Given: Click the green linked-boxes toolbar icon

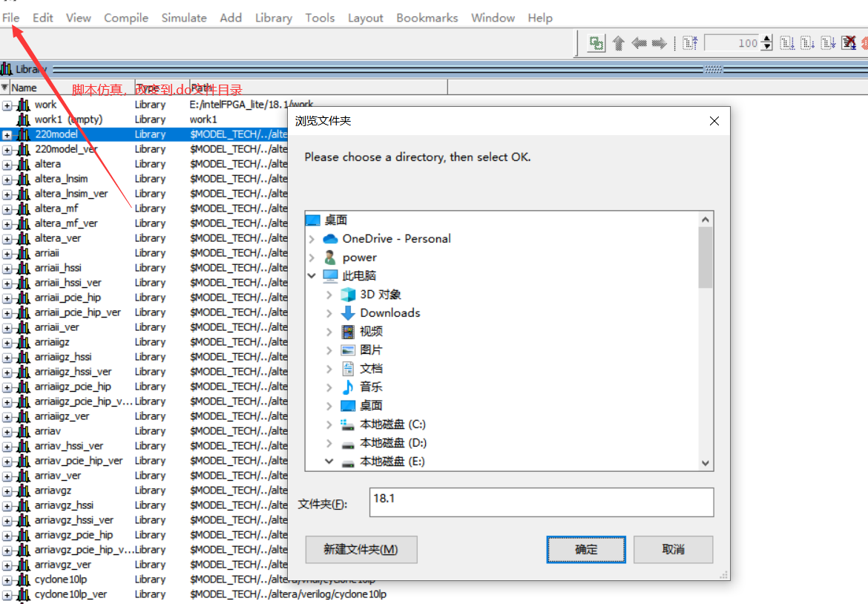Looking at the screenshot, I should pos(596,43).
